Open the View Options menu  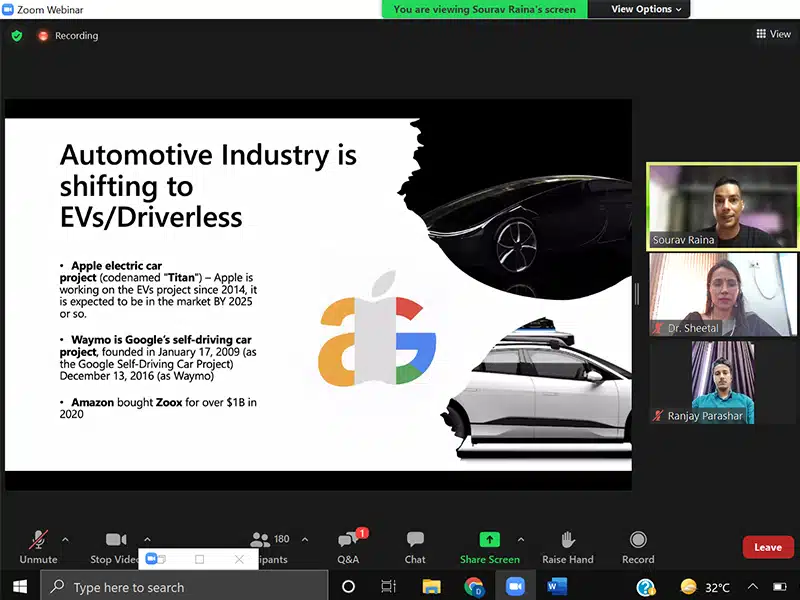[x=647, y=9]
